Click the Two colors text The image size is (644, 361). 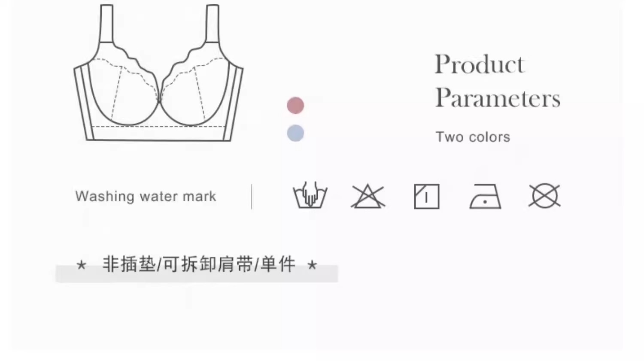pos(473,137)
